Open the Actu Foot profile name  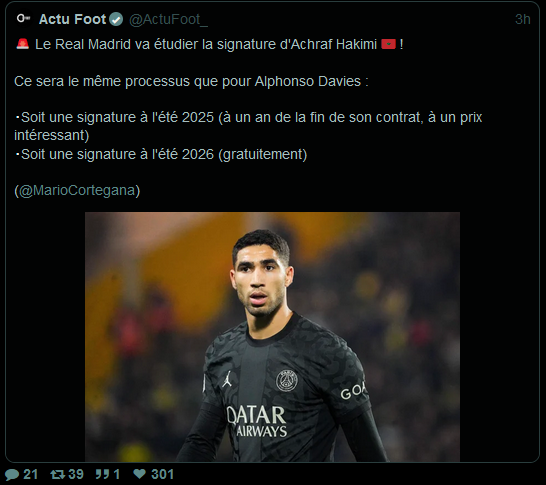[x=72, y=19]
